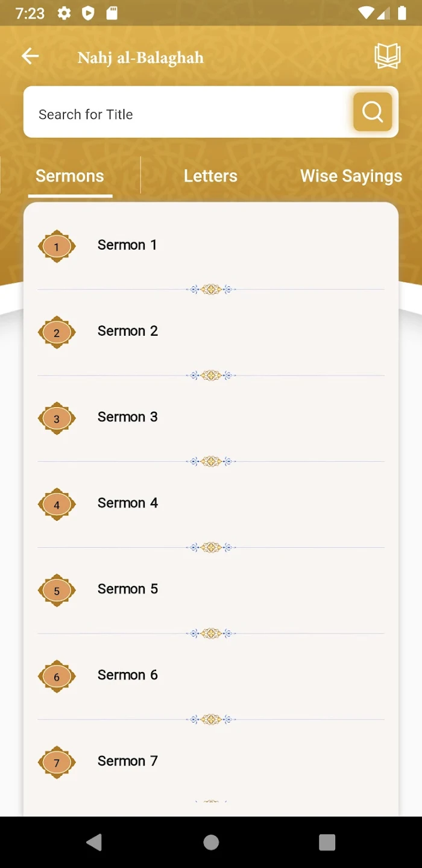This screenshot has height=868, width=422.
Task: Tap the number 1 badge icon
Action: pos(57,246)
